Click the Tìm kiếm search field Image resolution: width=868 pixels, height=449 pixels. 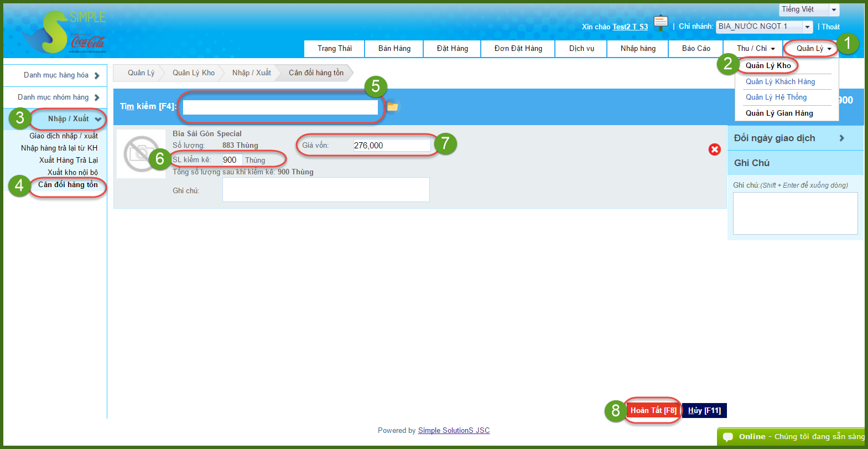(280, 107)
